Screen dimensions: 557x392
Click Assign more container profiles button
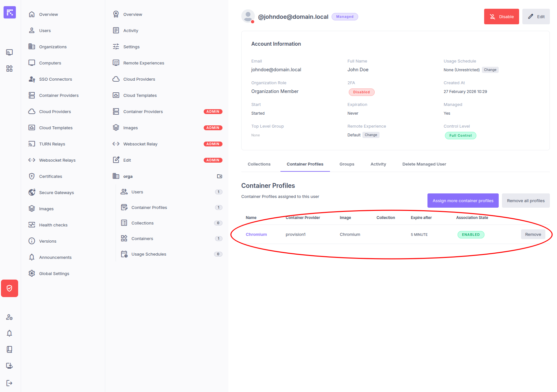[x=463, y=201]
